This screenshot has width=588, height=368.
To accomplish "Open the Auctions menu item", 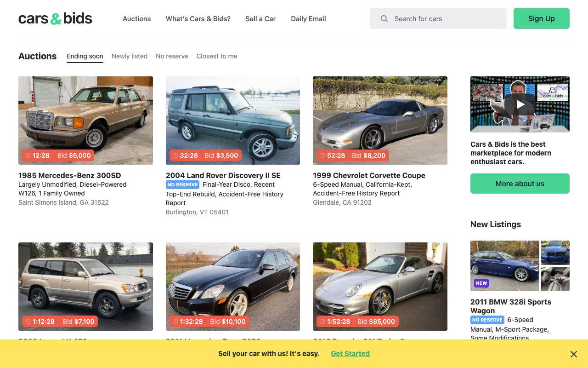I will [136, 19].
